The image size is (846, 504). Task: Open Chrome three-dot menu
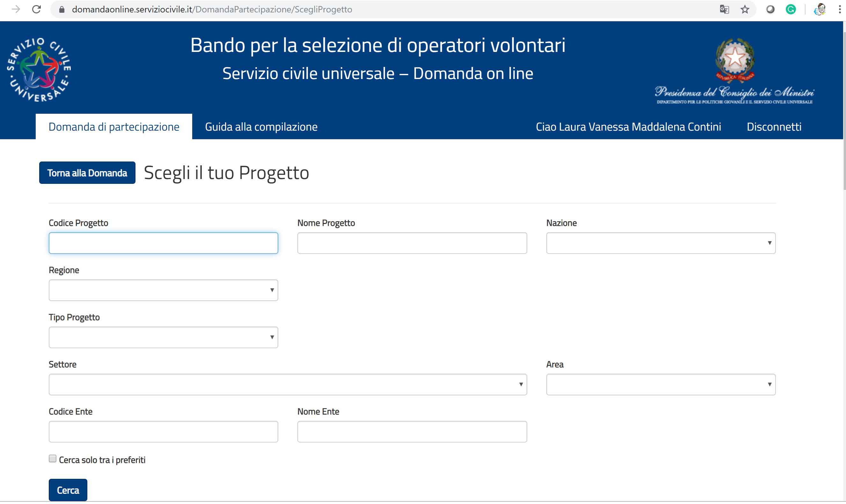click(x=839, y=9)
